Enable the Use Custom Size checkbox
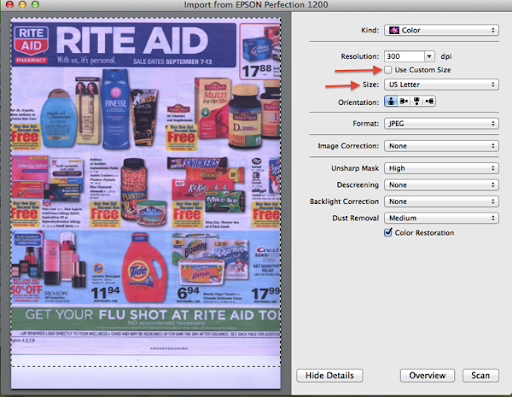 click(388, 70)
